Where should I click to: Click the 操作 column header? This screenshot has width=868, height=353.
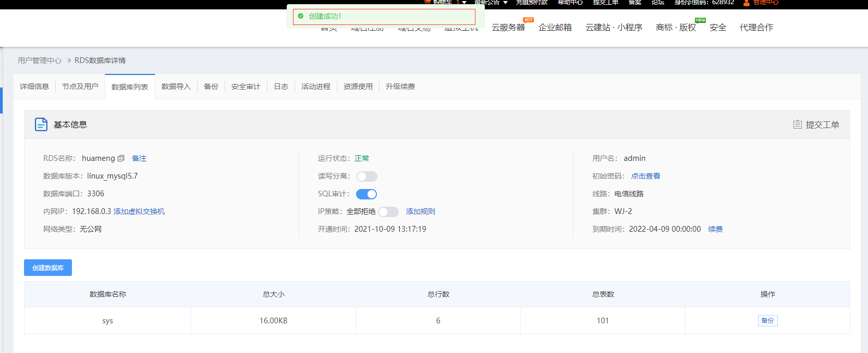point(768,294)
